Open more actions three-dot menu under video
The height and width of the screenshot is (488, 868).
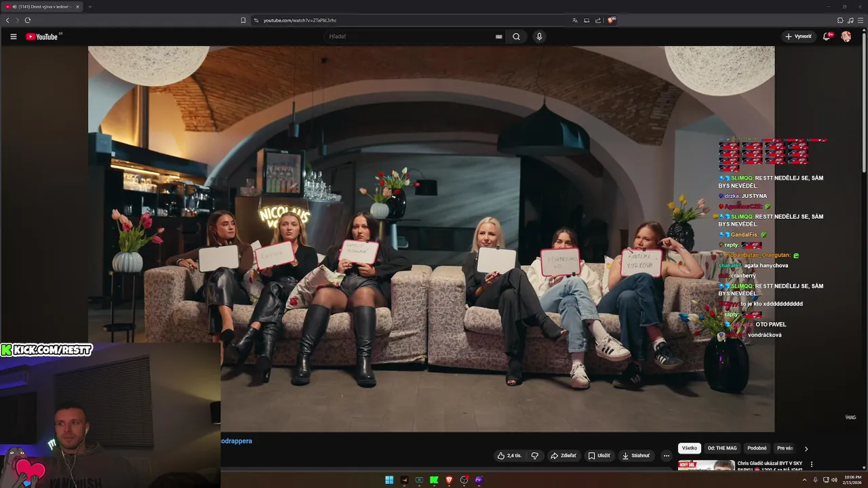666,455
